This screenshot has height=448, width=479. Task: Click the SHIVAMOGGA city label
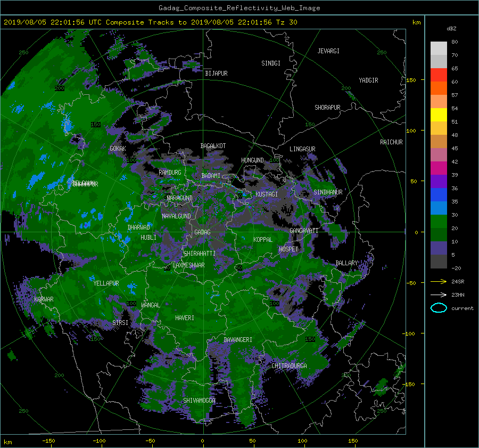coord(199,400)
